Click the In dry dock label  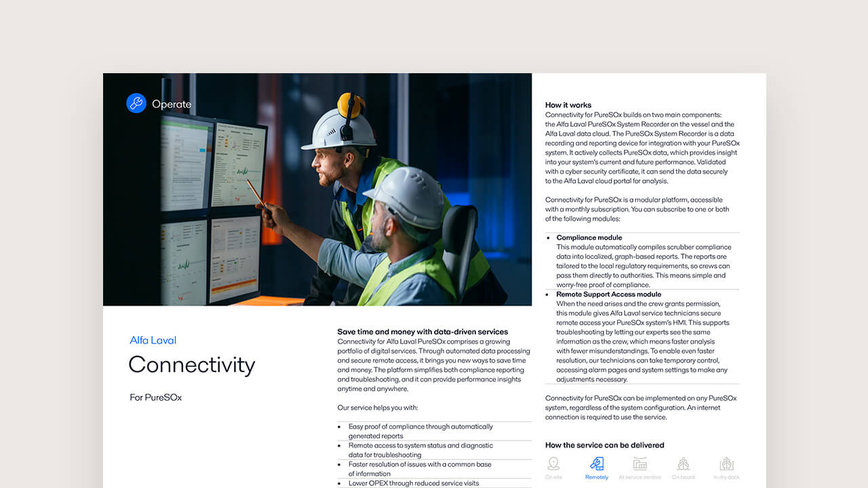(x=727, y=478)
